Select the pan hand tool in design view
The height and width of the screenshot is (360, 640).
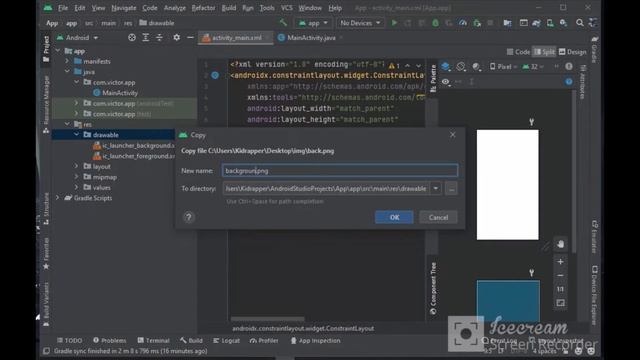(560, 244)
